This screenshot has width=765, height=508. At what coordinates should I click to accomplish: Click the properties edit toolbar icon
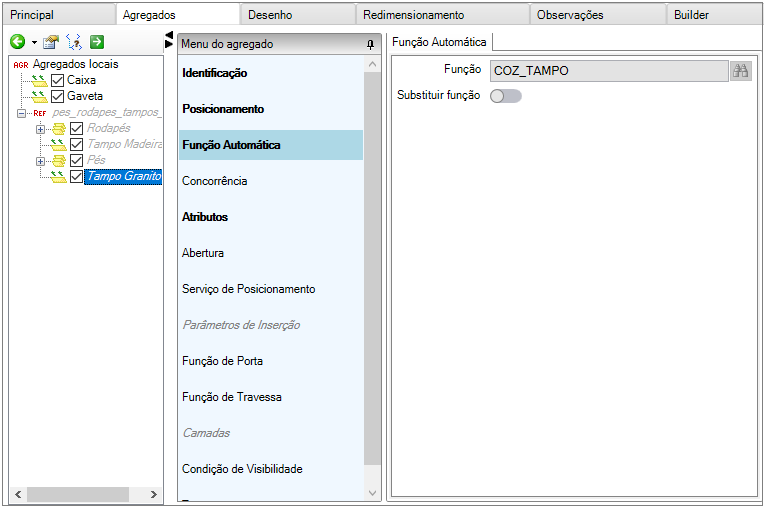(x=51, y=42)
